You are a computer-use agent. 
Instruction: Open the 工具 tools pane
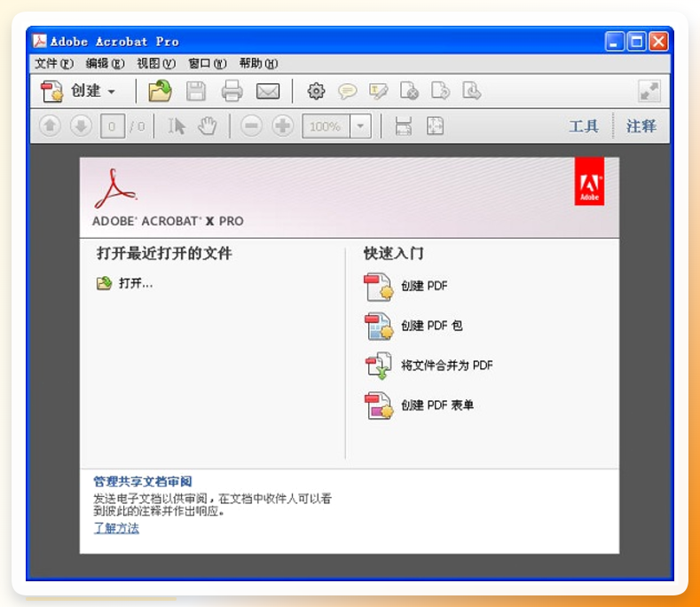tap(584, 126)
